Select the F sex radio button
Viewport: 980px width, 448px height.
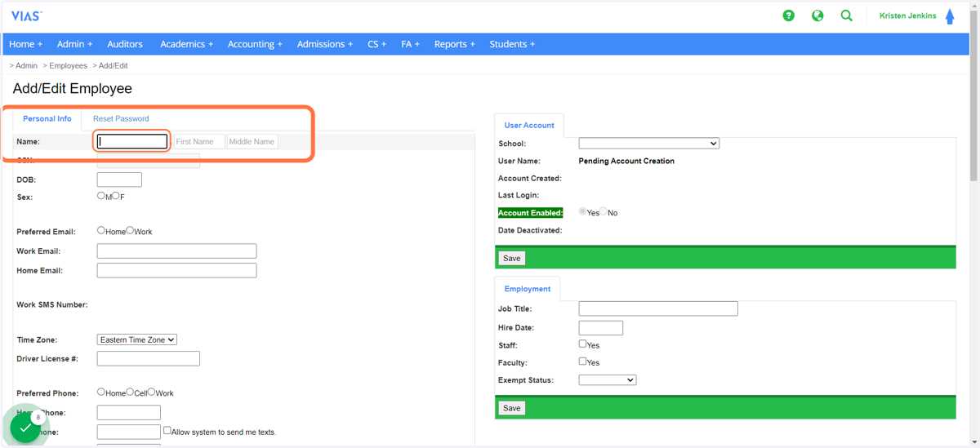[x=116, y=196]
